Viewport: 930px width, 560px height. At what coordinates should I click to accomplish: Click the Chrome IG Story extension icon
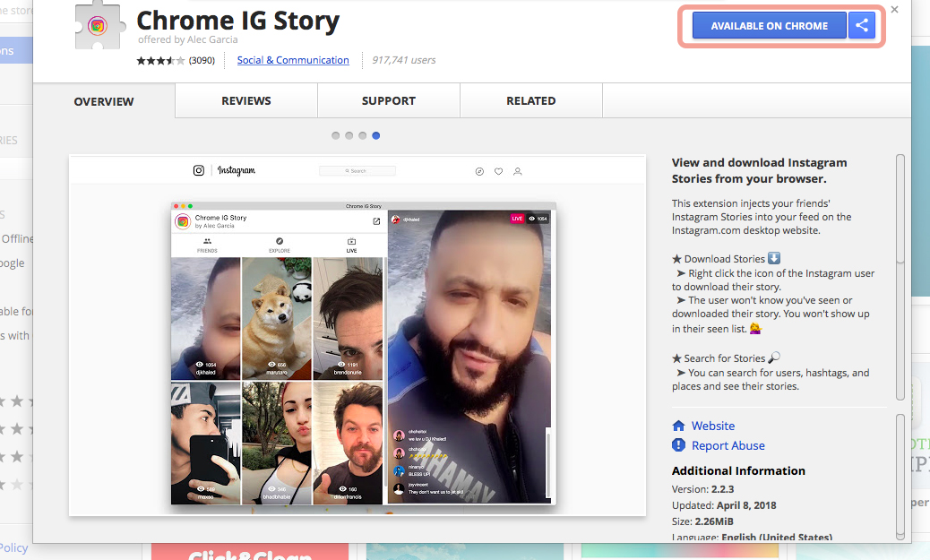pyautogui.click(x=98, y=26)
